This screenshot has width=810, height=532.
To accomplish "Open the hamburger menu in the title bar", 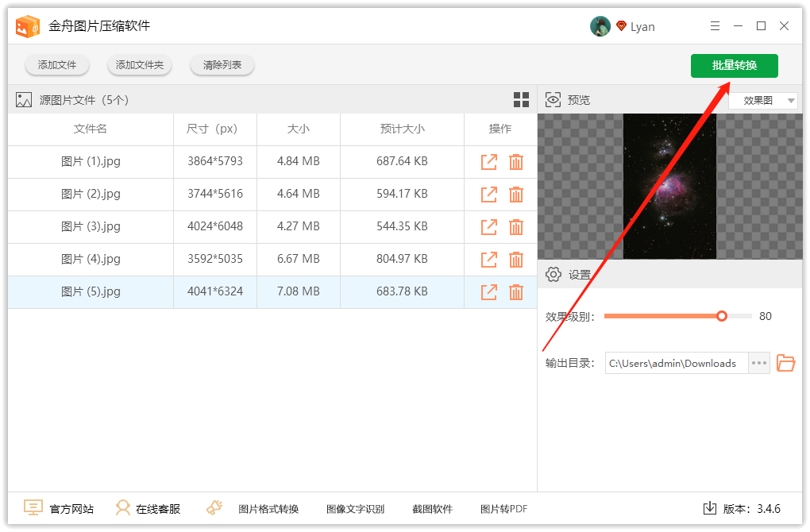I will pyautogui.click(x=714, y=25).
